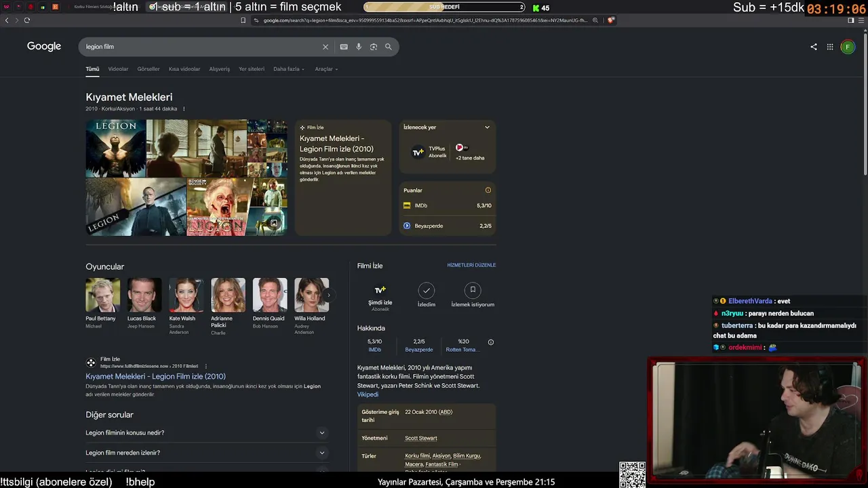868x488 pixels.
Task: Switch to the Videolar tab
Action: (118, 69)
